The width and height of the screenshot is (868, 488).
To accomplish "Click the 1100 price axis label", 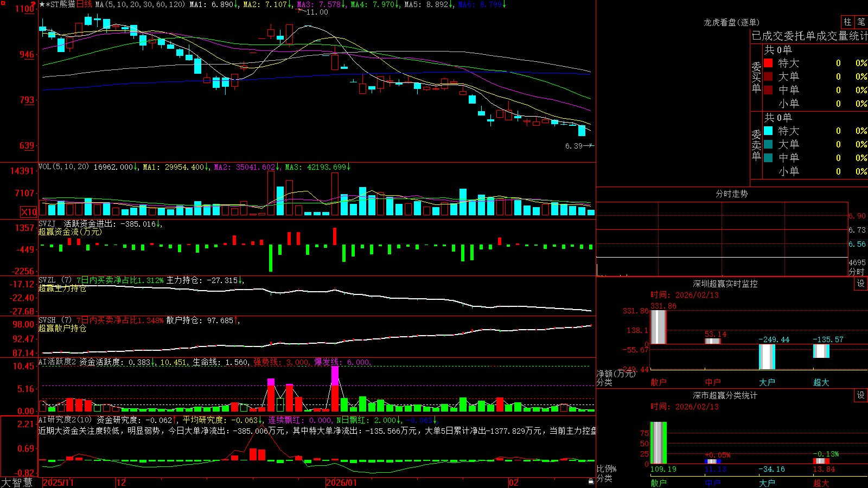I will click(24, 9).
